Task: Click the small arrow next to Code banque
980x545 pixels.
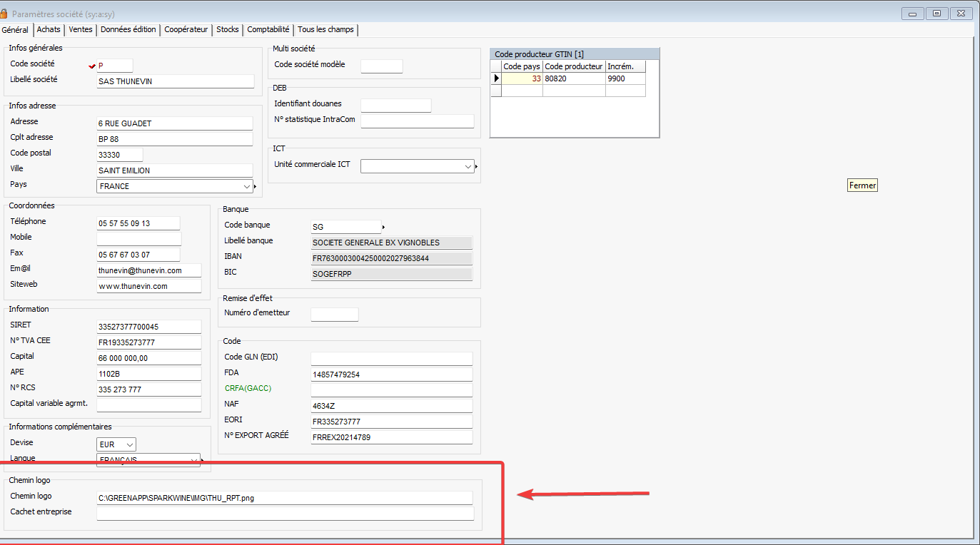Action: tap(384, 228)
